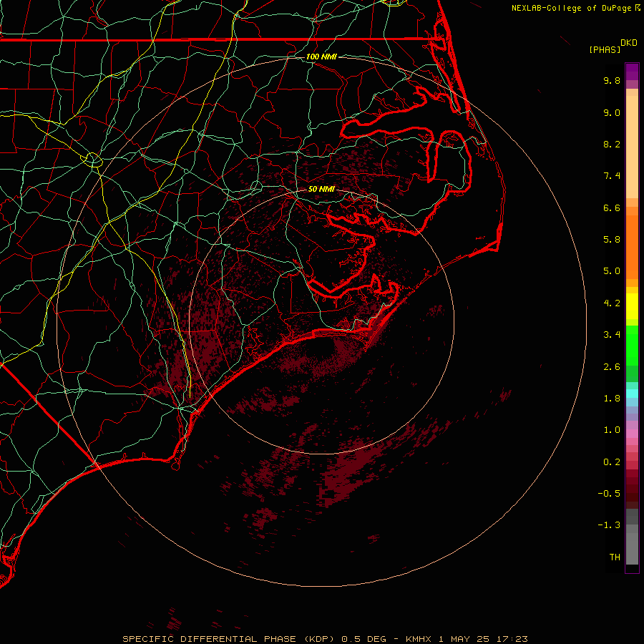Click the 7.4 scale value
Image resolution: width=644 pixels, height=644 pixels.
pos(612,176)
